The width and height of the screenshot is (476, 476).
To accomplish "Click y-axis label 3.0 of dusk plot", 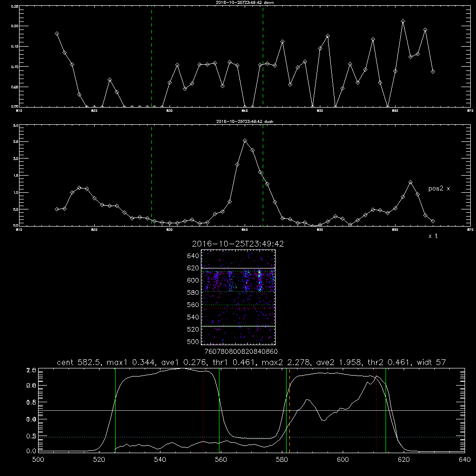I will coord(16,125).
